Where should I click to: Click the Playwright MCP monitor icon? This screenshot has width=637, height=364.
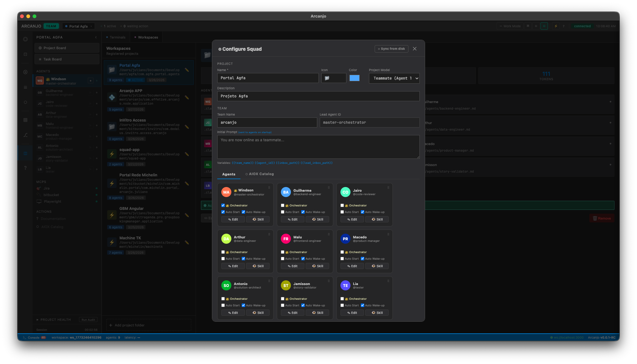point(39,201)
